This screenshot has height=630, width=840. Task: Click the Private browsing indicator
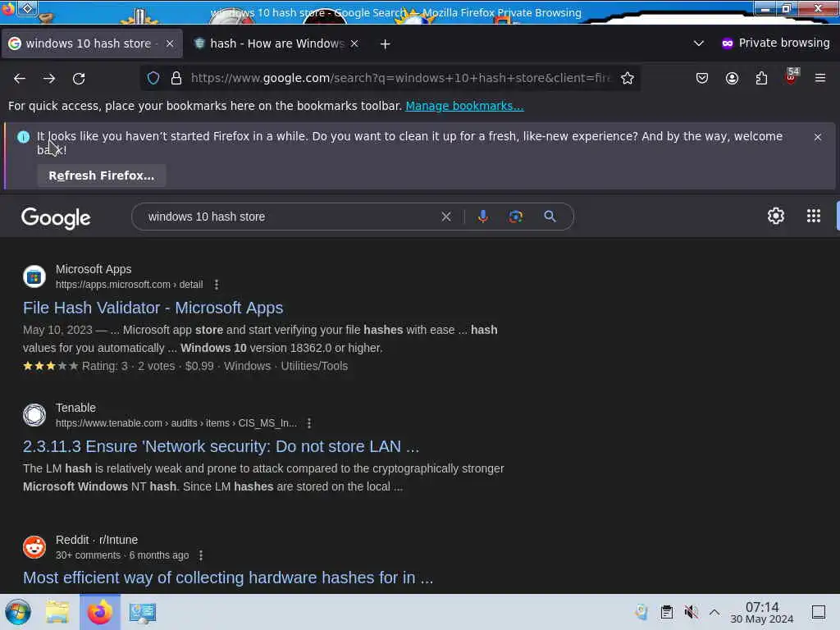pos(775,43)
